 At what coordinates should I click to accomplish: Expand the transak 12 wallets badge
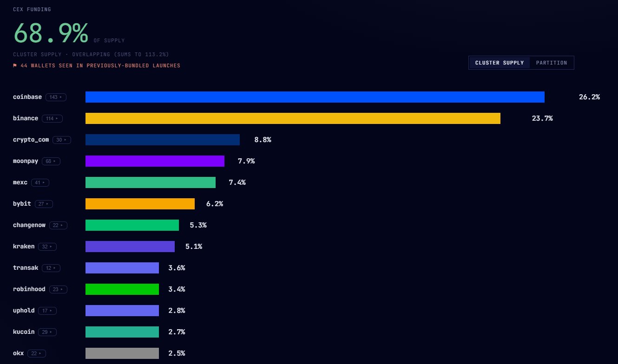[x=51, y=268]
